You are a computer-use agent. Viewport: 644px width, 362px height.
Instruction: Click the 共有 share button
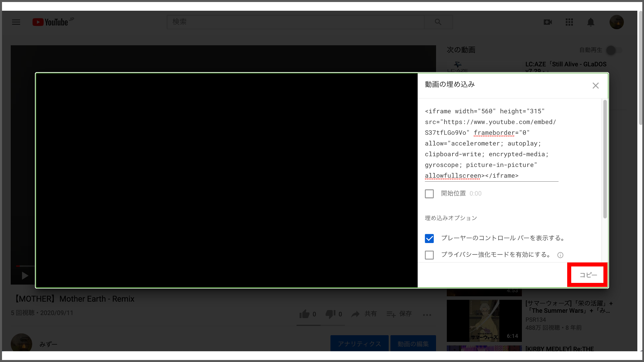(364, 314)
